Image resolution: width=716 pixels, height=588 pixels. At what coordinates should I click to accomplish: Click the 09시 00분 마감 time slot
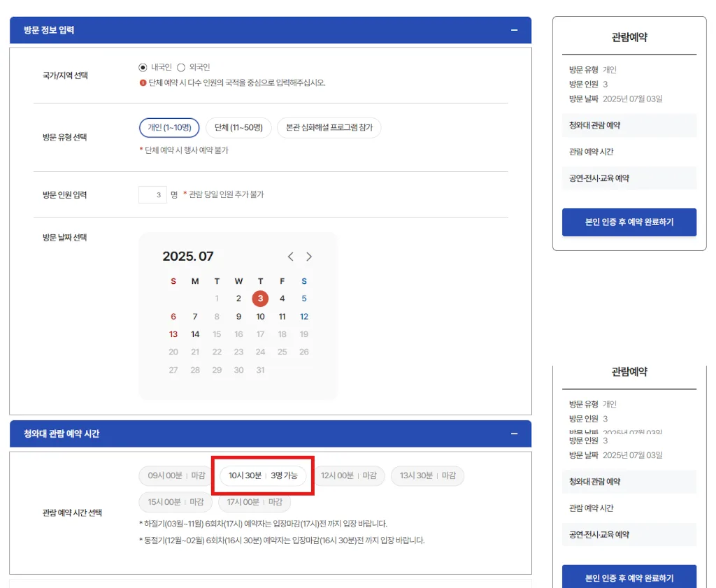[x=176, y=475]
